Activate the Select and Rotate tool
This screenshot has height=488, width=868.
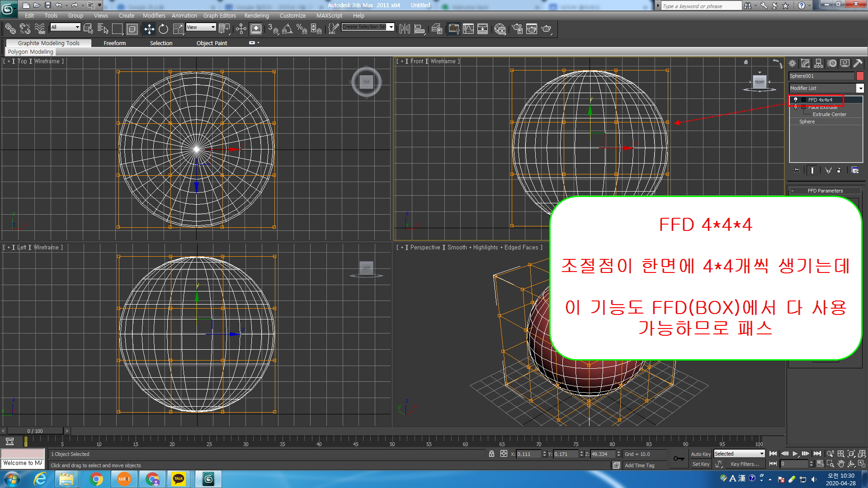pos(163,29)
